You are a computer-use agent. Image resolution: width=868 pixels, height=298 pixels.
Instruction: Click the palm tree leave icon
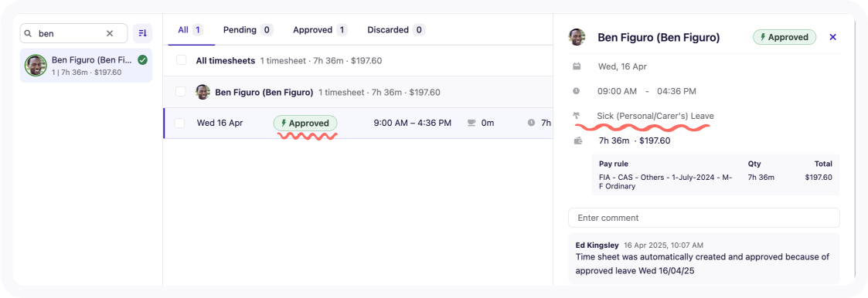(577, 116)
